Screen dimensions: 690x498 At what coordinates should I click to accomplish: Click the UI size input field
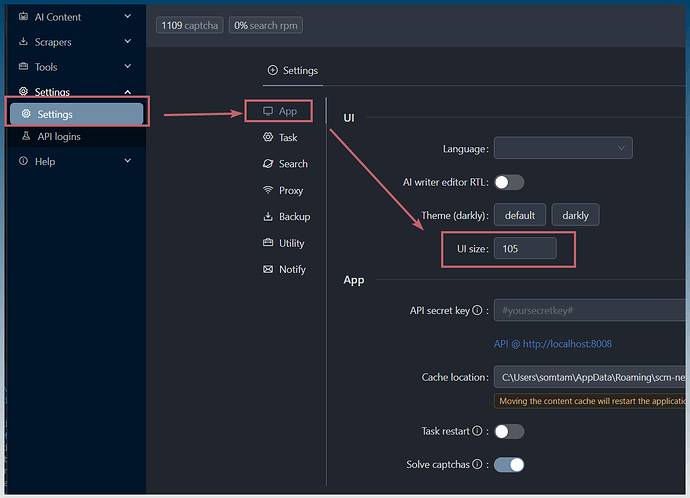point(525,249)
